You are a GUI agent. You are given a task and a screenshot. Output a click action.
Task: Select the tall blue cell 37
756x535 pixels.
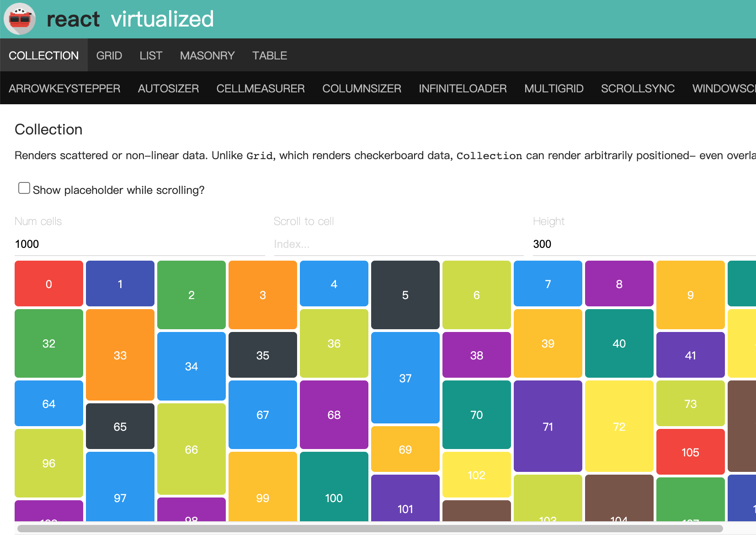[x=405, y=378]
